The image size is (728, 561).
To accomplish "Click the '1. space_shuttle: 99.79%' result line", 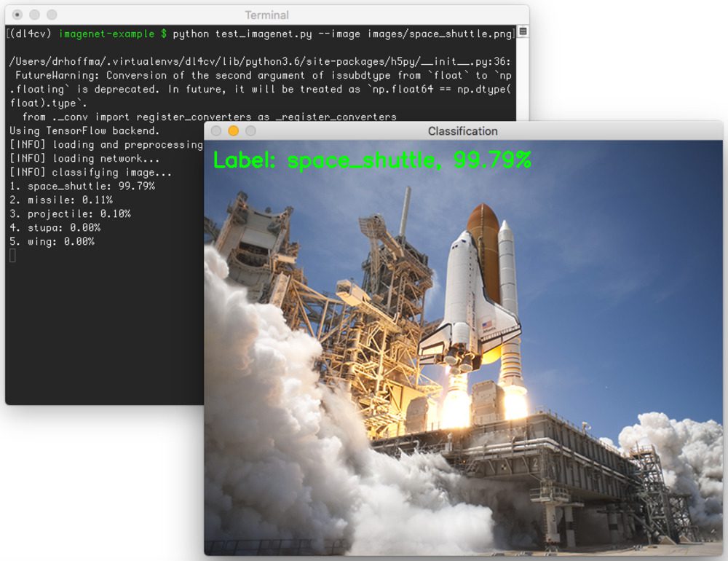I will (82, 187).
